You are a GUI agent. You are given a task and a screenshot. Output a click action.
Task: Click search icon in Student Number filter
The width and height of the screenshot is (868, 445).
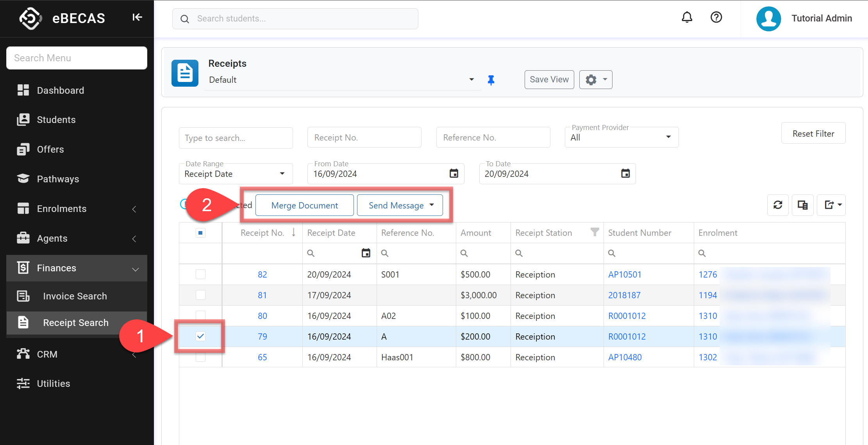click(x=612, y=253)
